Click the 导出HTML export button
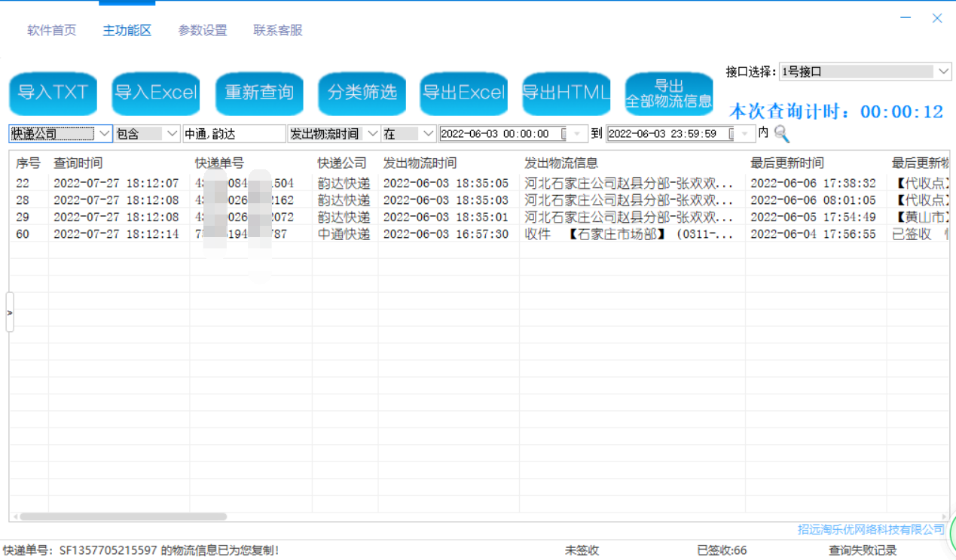This screenshot has height=560, width=956. [566, 93]
